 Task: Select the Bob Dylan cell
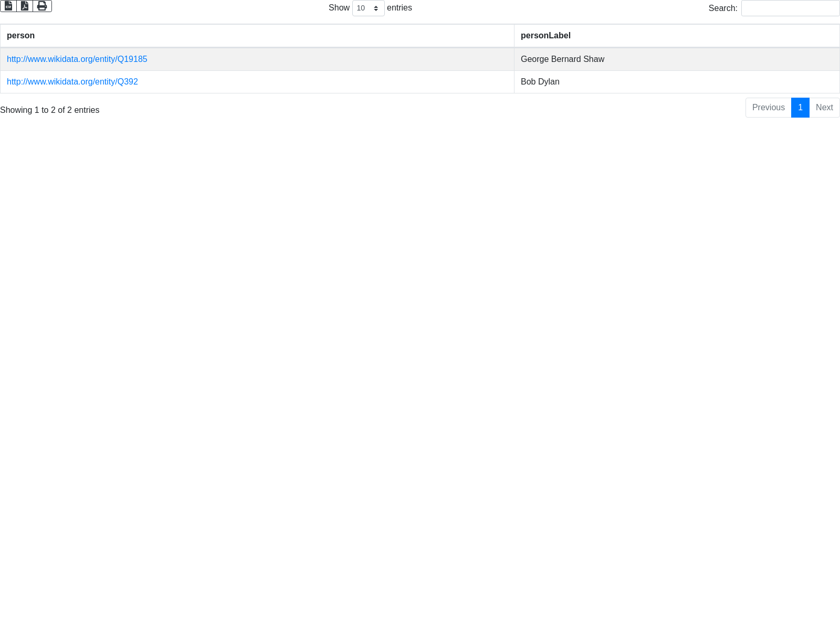coord(540,82)
